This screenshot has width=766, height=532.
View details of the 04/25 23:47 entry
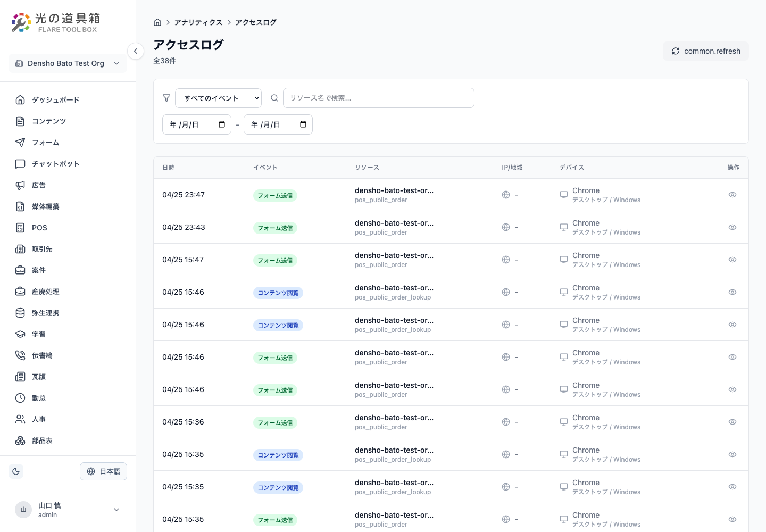(732, 195)
